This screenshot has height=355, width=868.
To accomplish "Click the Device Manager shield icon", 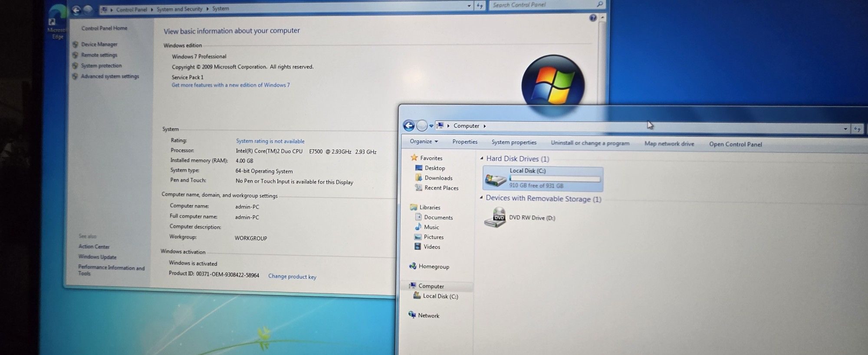I will point(76,44).
